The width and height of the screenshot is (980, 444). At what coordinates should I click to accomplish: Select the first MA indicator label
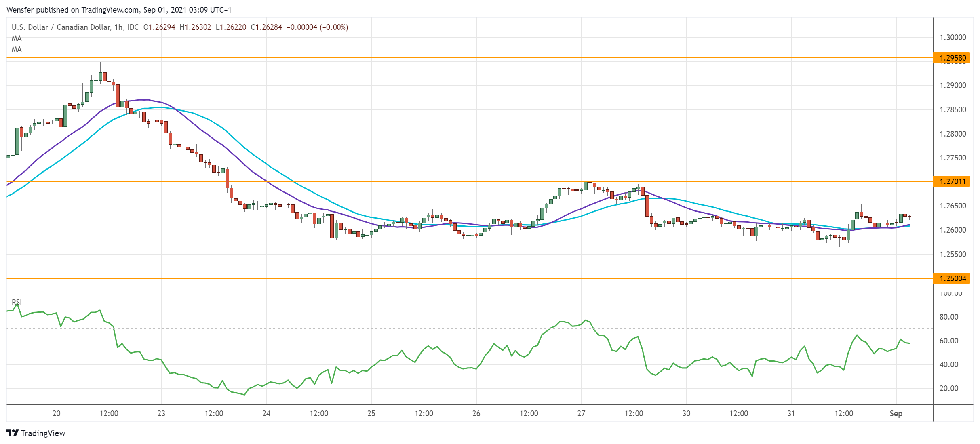tap(17, 38)
